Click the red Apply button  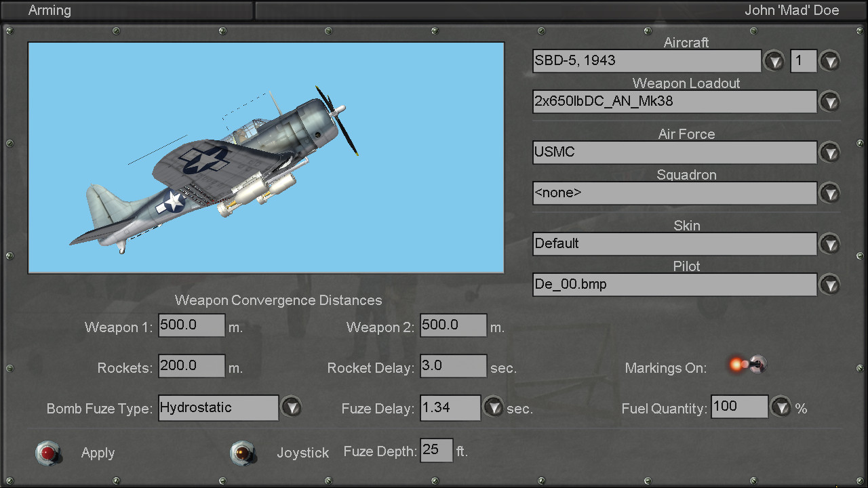tap(48, 453)
